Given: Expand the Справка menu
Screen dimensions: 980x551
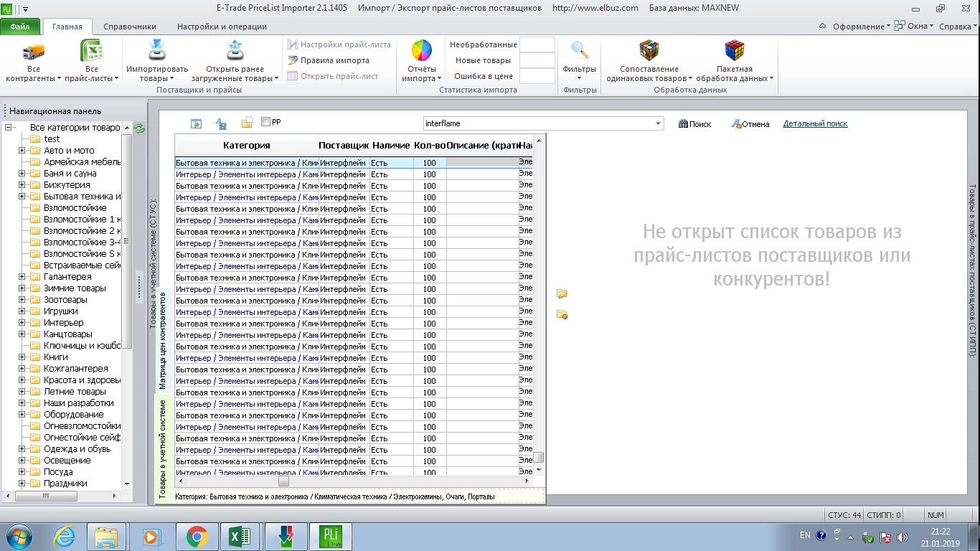Looking at the screenshot, I should point(958,27).
